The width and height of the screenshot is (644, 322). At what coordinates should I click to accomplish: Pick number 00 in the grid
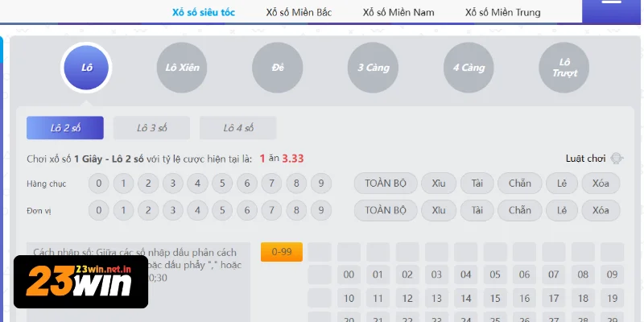tap(349, 275)
